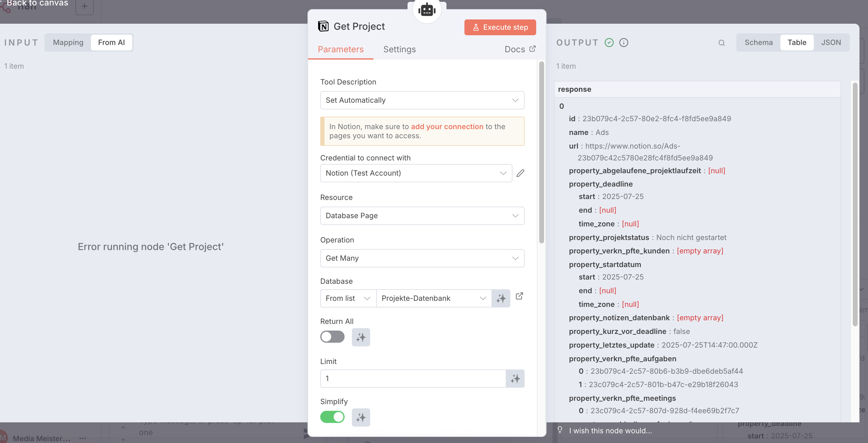This screenshot has width=868, height=443.
Task: Open the Resource dropdown showing Database Page
Action: point(422,216)
